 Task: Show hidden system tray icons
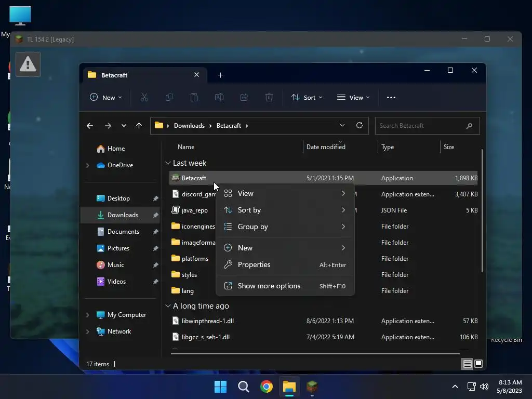point(455,387)
